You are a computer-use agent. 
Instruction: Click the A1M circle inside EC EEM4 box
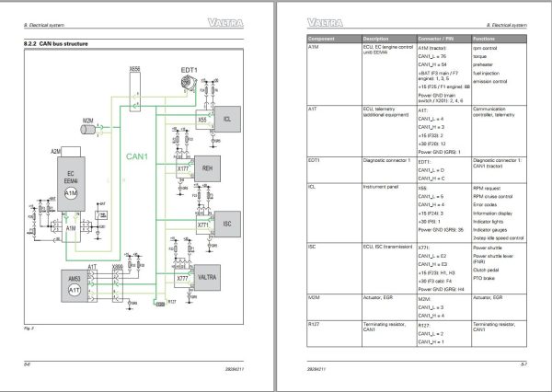pos(71,193)
